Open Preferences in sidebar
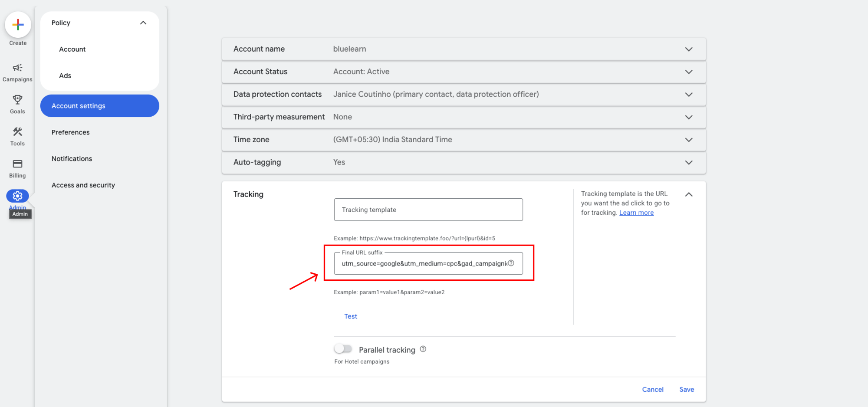The height and width of the screenshot is (407, 868). tap(70, 132)
